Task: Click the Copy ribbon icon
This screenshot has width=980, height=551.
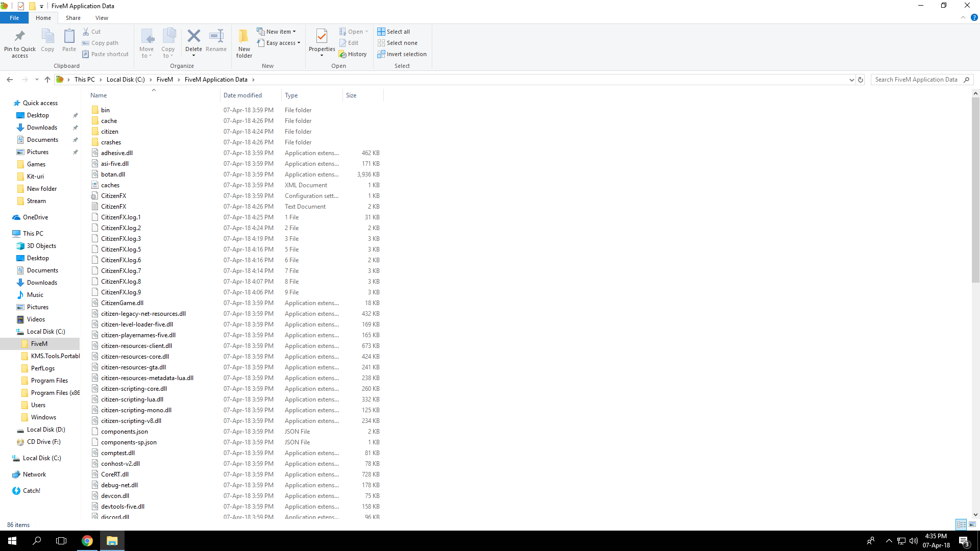Action: (x=47, y=36)
